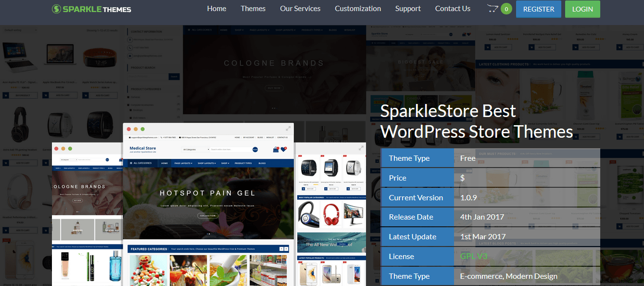Click the green LOGIN button
This screenshot has width=644, height=286.
[x=582, y=9]
